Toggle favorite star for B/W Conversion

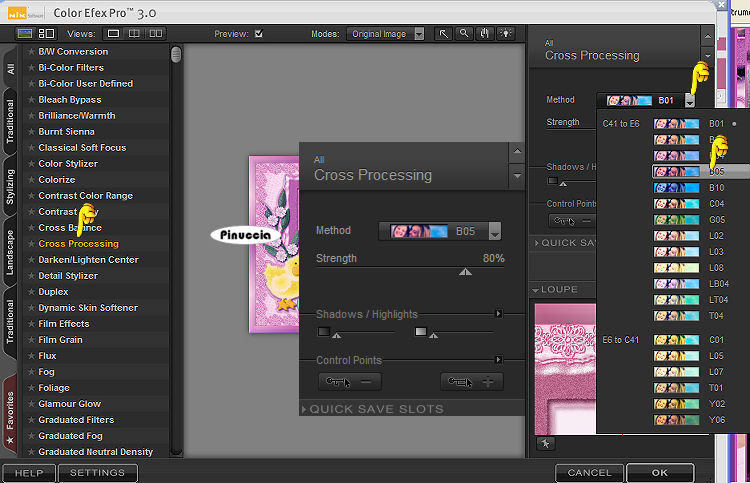31,51
